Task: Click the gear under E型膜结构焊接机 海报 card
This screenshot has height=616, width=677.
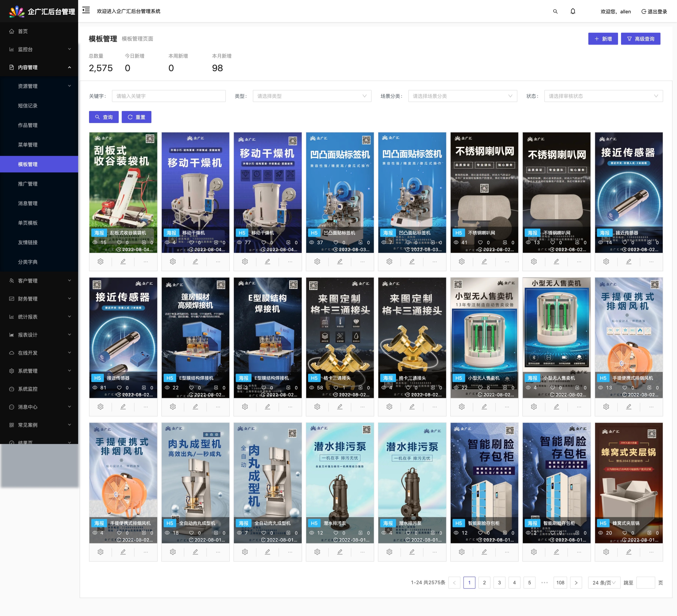Action: click(x=245, y=407)
